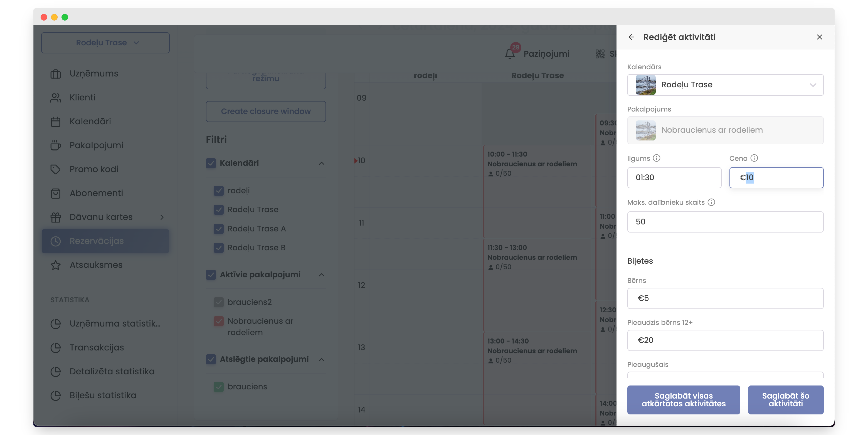Click the Promo kodi tag icon
Viewport: 868px width, 435px height.
[56, 169]
